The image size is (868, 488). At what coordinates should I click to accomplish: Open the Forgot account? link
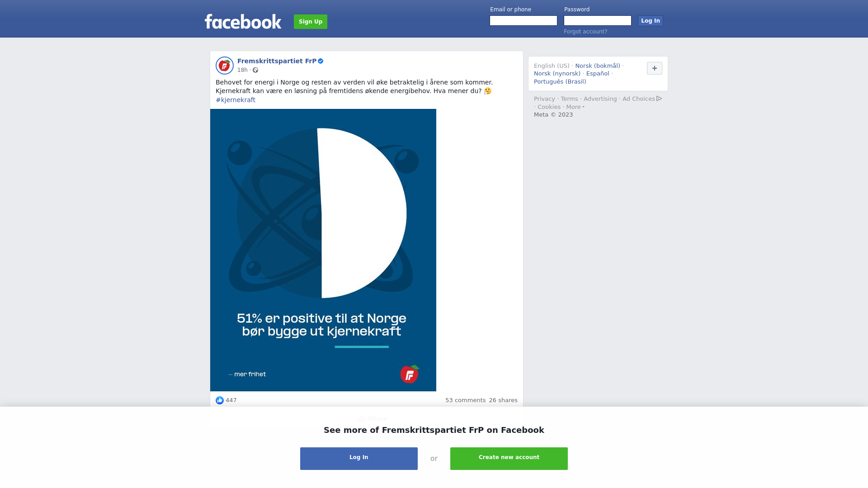coord(585,32)
